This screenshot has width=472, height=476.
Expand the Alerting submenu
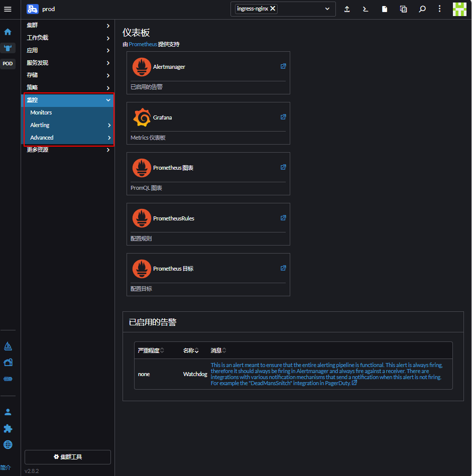coord(68,125)
